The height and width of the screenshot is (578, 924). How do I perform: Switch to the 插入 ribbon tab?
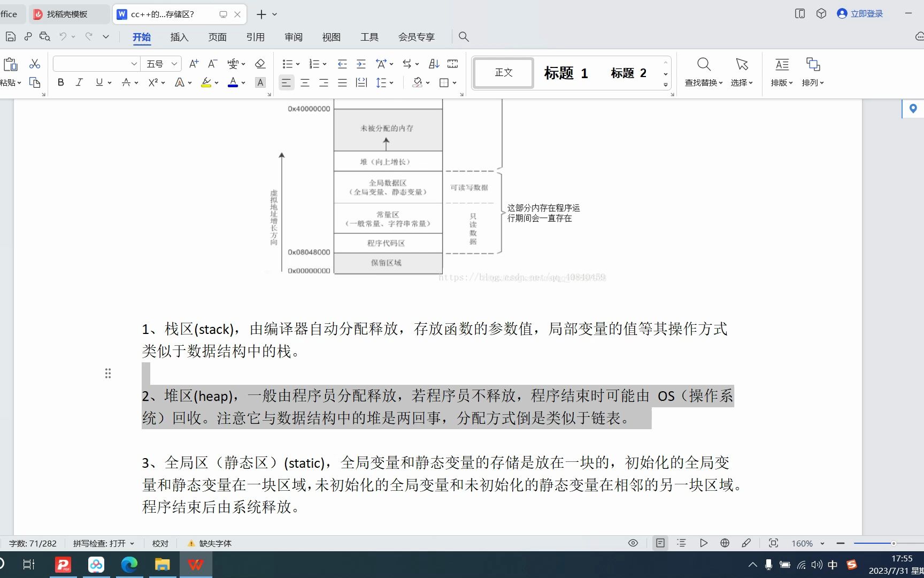click(179, 37)
